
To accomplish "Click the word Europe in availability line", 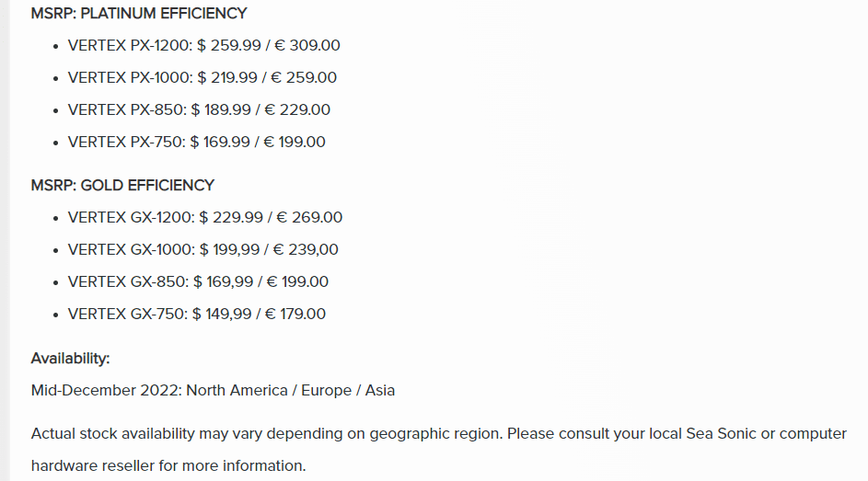I will (326, 390).
